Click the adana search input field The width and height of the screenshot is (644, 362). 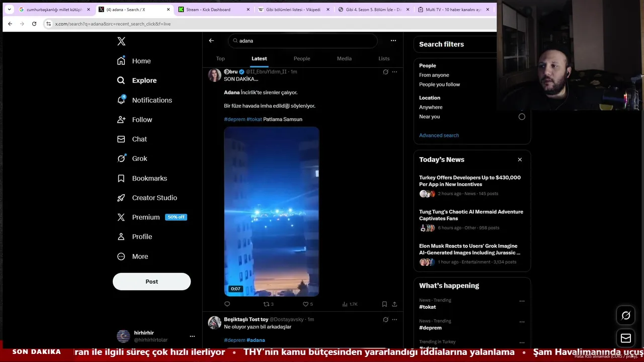pos(302,41)
